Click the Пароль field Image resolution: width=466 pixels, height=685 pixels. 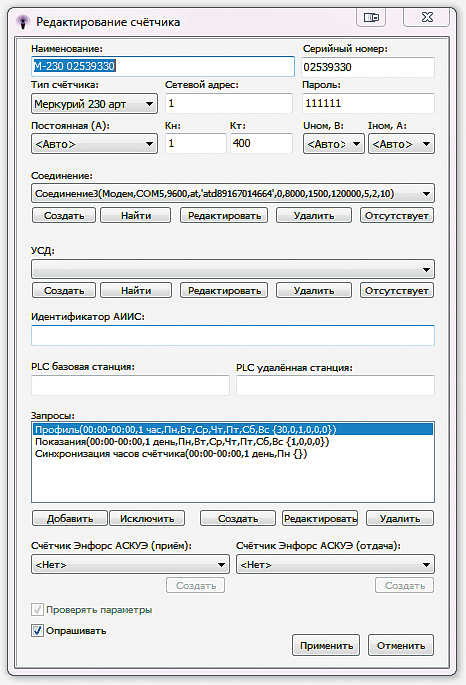(x=368, y=104)
